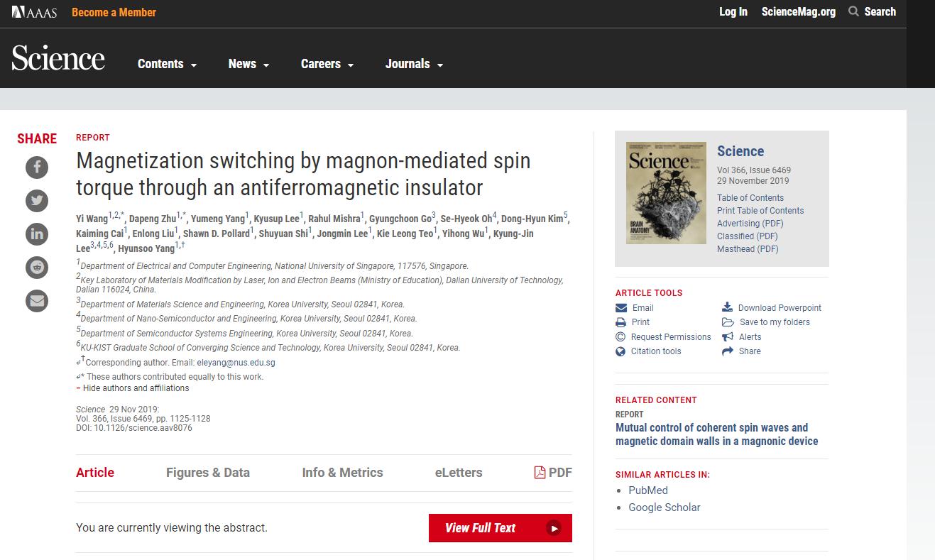Screen dimensions: 935x560
Task: Switch to the Figures & Data tab
Action: click(208, 473)
